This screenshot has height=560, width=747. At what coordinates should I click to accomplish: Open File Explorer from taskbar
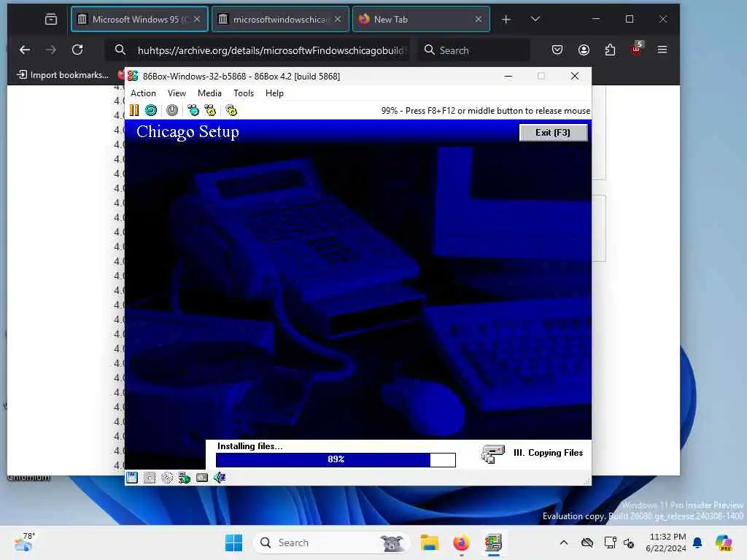[429, 542]
